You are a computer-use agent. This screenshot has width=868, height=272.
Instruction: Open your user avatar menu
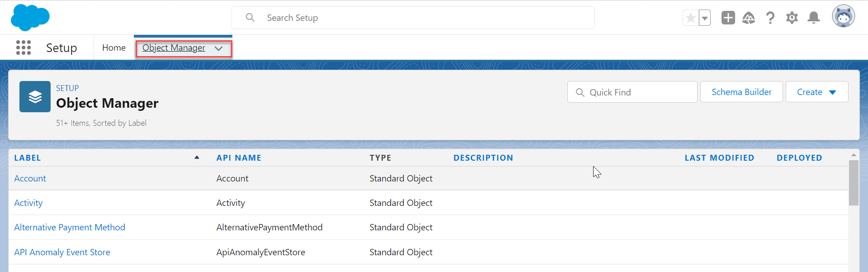point(844,16)
